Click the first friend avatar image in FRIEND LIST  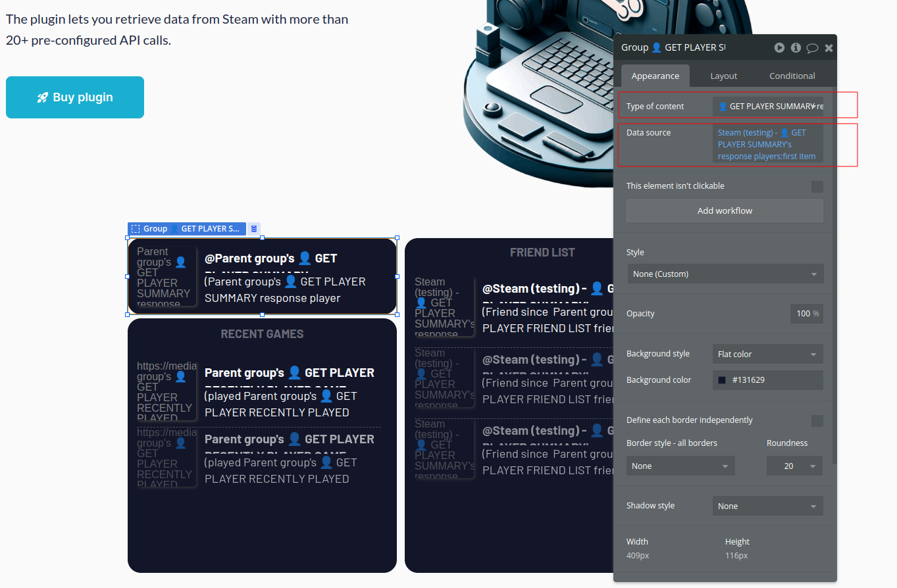click(444, 306)
